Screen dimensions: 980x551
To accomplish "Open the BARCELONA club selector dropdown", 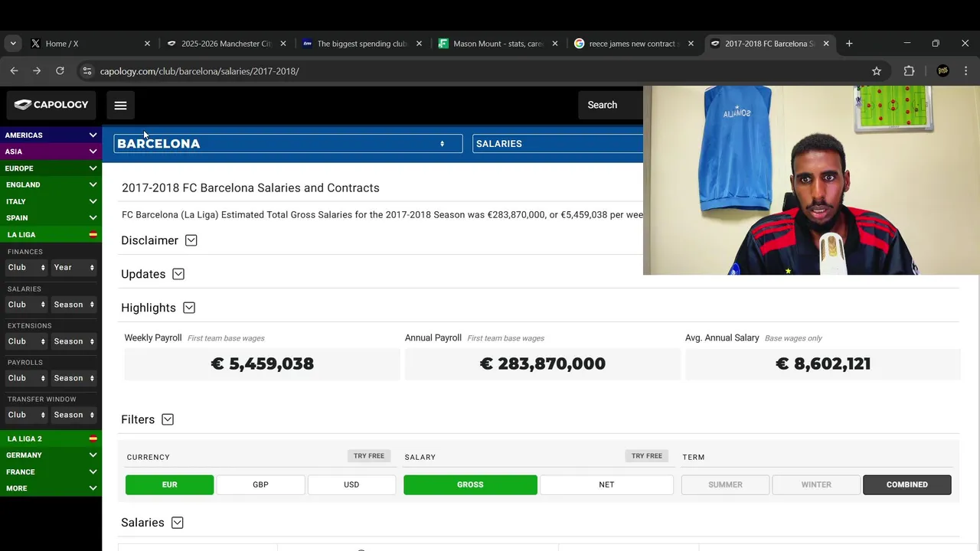I will (x=288, y=144).
